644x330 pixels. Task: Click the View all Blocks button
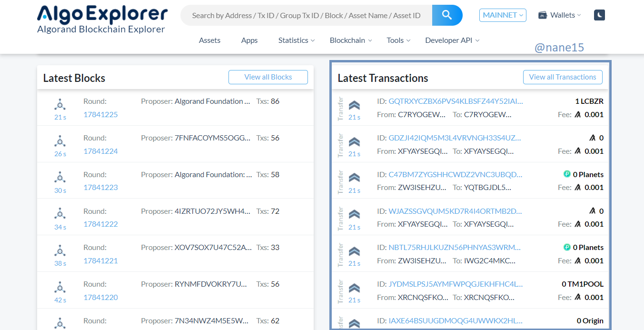(x=268, y=77)
